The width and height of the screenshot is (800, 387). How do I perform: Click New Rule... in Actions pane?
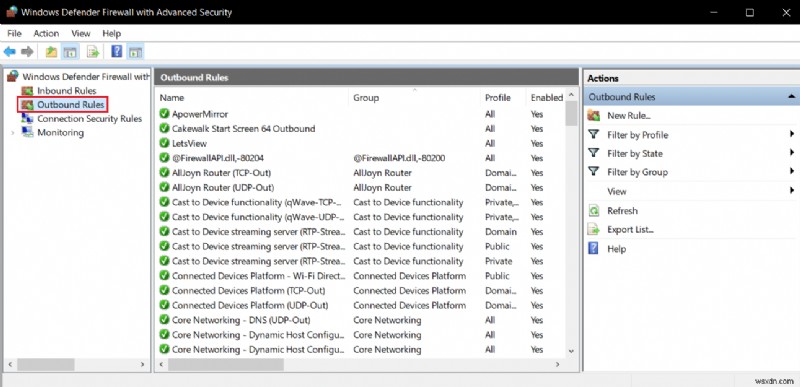click(629, 116)
